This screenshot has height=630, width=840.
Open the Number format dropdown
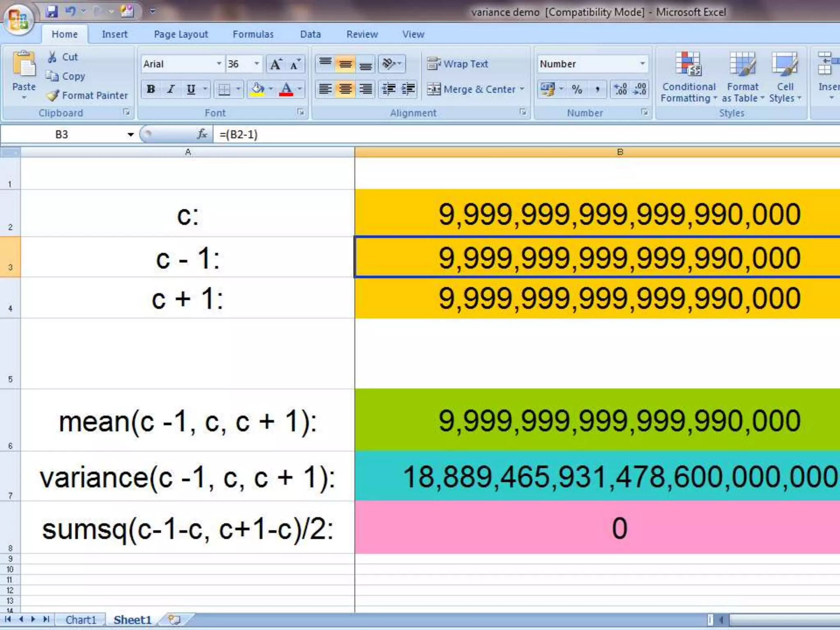point(642,64)
